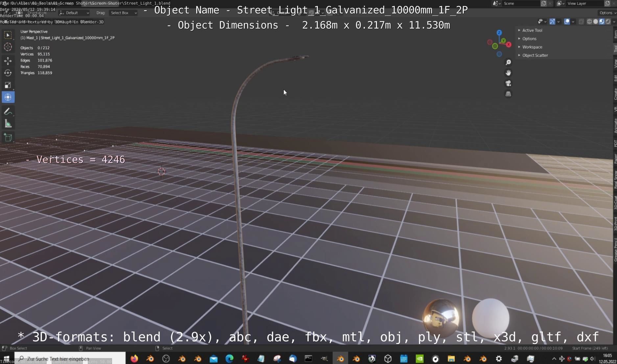Open the Animate sidebar tab
617x364 pixels.
(615, 126)
